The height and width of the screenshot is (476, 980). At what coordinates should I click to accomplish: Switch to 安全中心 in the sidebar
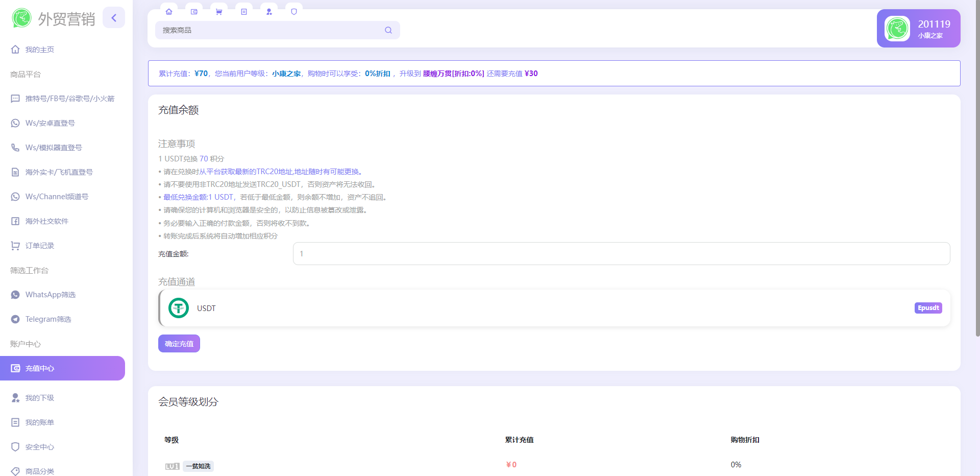(x=39, y=446)
